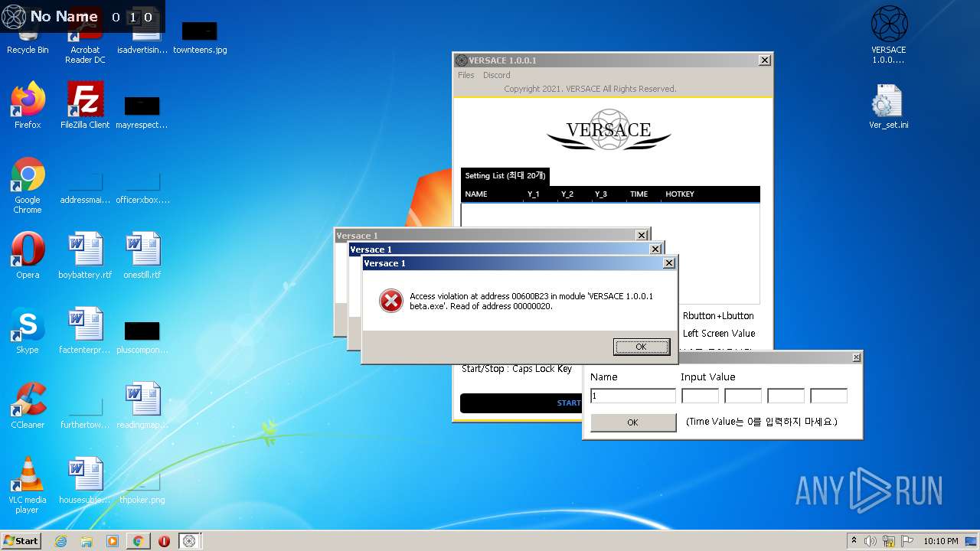980x551 pixels.
Task: Click the TIME column header
Action: (639, 194)
